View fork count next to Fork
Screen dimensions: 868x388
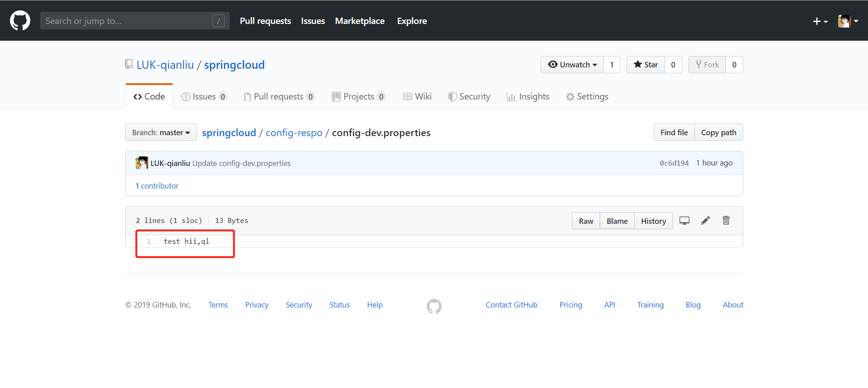734,65
